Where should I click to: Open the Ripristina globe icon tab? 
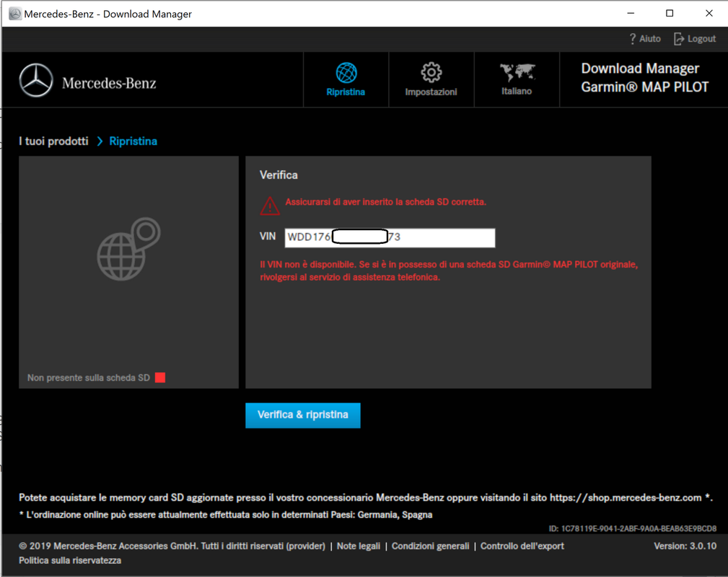346,79
